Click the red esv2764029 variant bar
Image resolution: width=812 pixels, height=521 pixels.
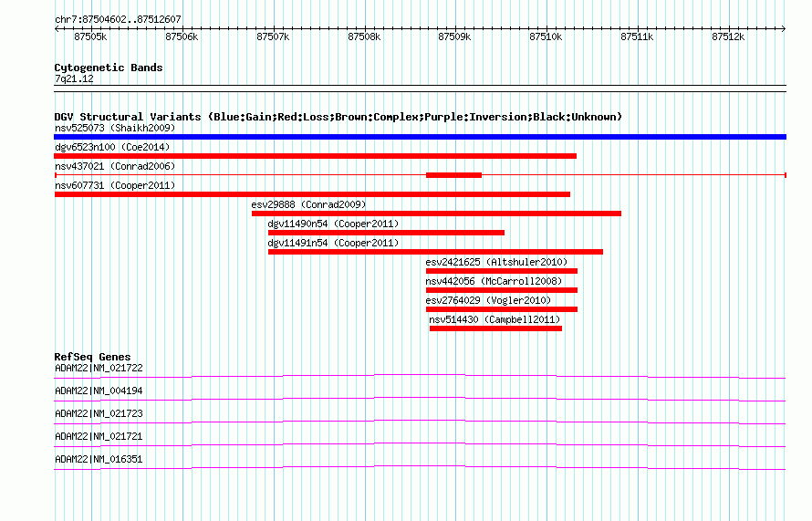(x=502, y=309)
